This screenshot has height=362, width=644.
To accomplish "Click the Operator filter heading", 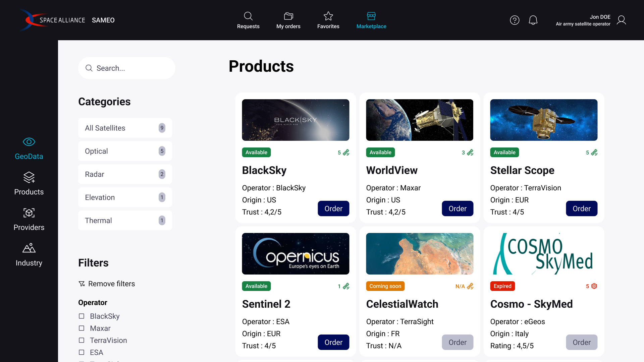I will 93,302.
